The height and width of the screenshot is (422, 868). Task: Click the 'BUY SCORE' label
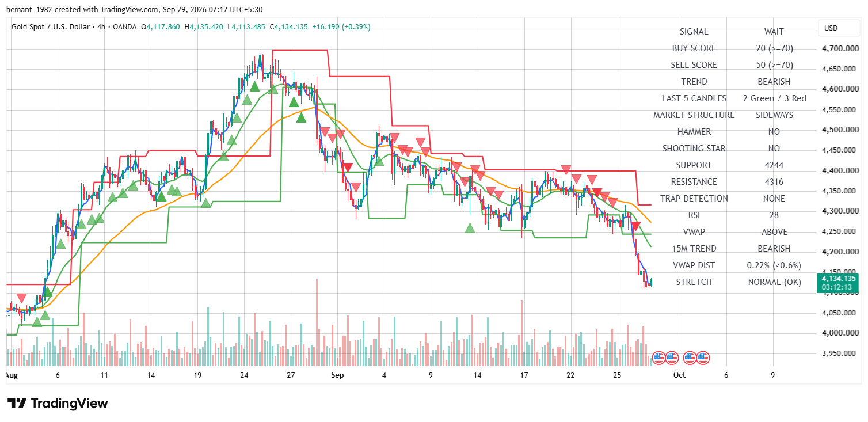[694, 48]
